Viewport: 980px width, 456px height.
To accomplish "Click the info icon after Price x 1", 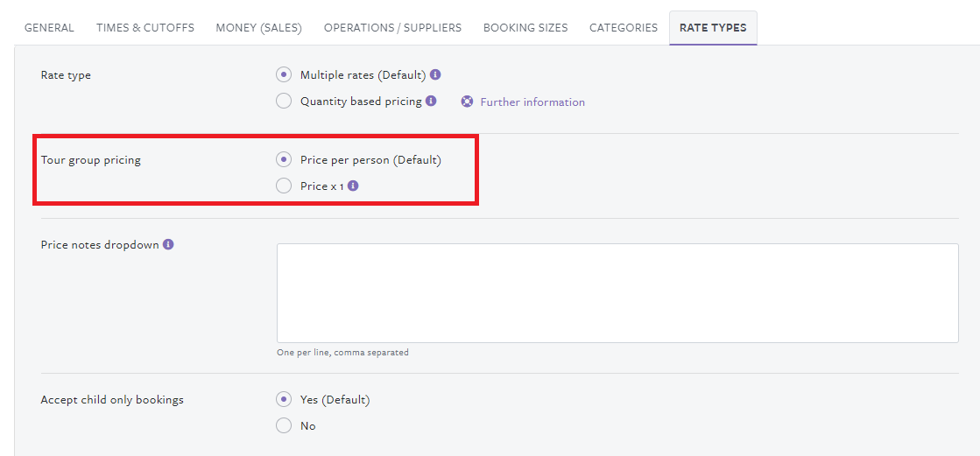I will pyautogui.click(x=353, y=186).
